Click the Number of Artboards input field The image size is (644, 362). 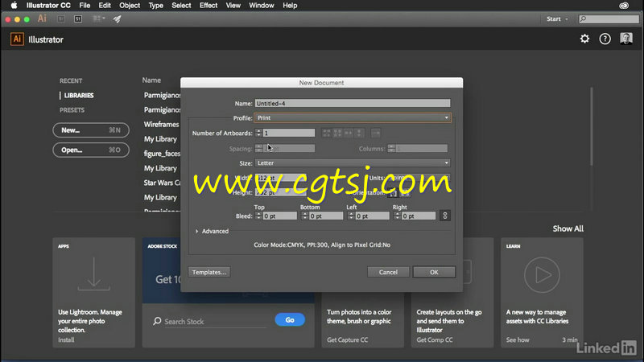(x=289, y=133)
